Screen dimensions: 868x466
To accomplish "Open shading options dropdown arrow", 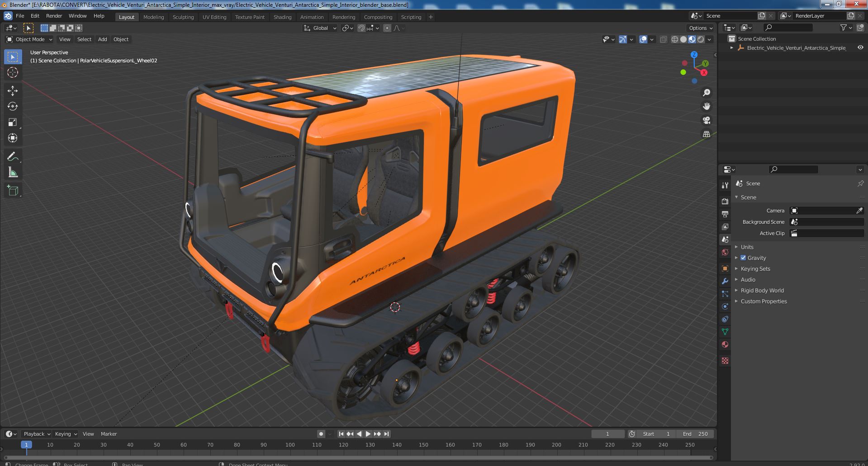I will 709,39.
